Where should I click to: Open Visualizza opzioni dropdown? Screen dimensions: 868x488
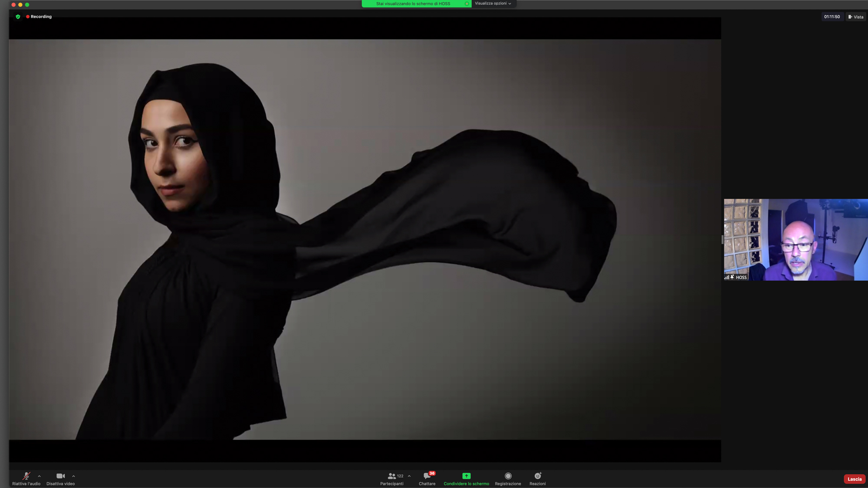point(493,3)
